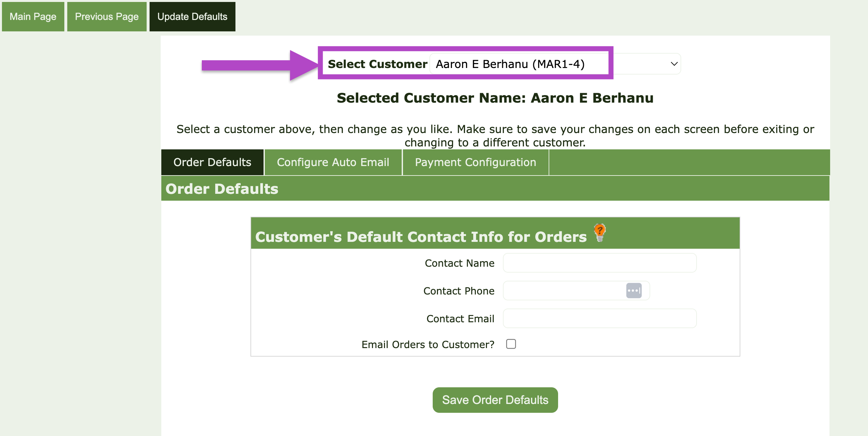Click the Select Customer label
This screenshot has width=868, height=436.
coord(378,64)
